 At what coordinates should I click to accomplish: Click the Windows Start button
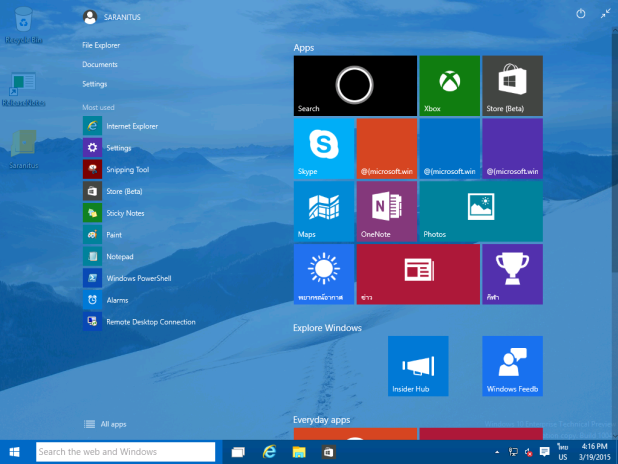tap(15, 452)
